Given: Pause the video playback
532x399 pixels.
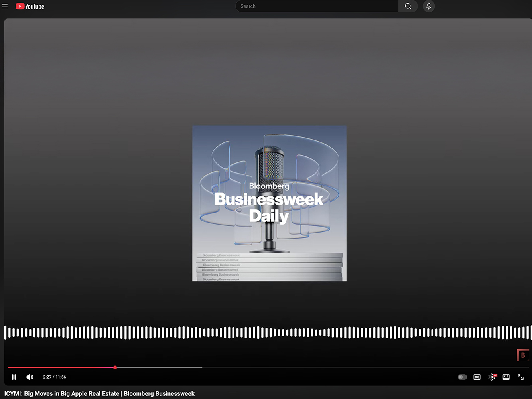Looking at the screenshot, I should (14, 377).
